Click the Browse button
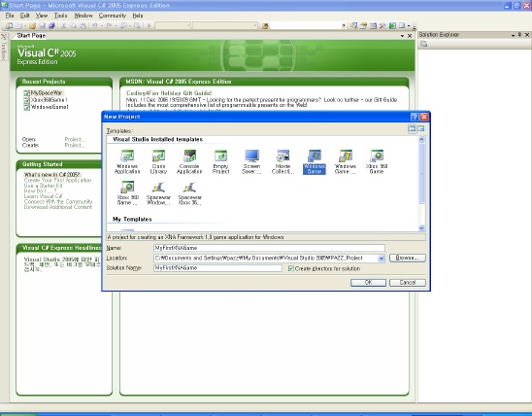This screenshot has width=532, height=416. [407, 258]
